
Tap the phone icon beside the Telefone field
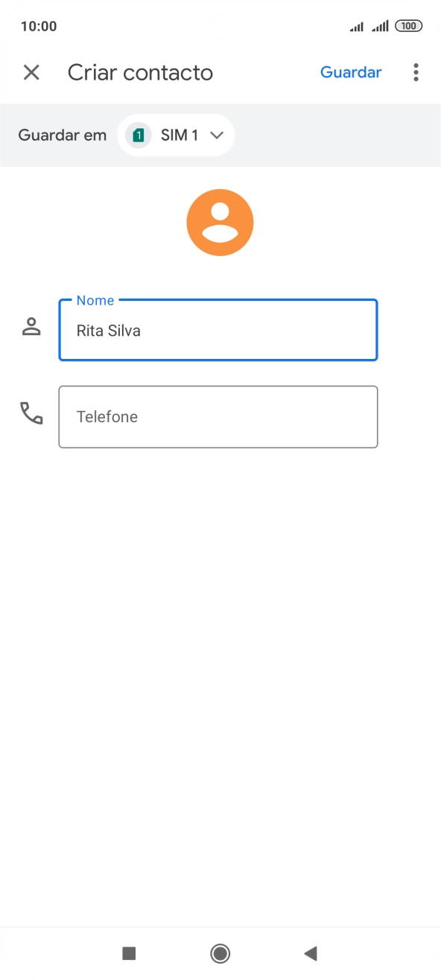tap(32, 417)
